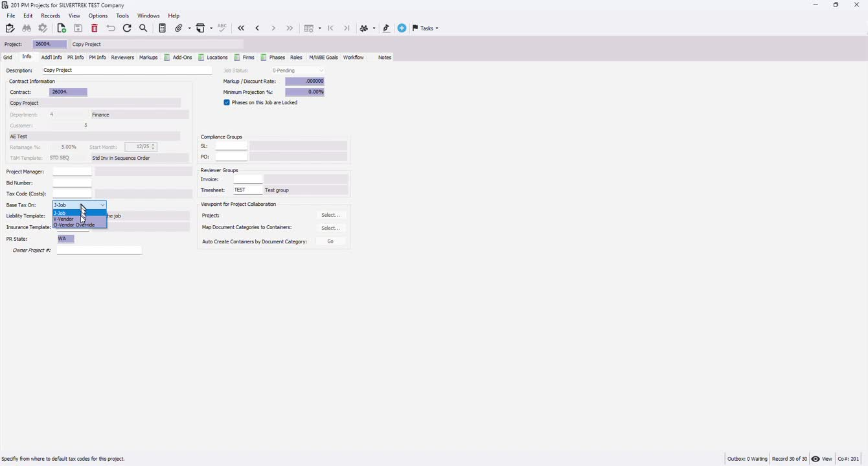Screen dimensions: 868x466
Task: Click Go to auto create containers
Action: [x=330, y=241]
